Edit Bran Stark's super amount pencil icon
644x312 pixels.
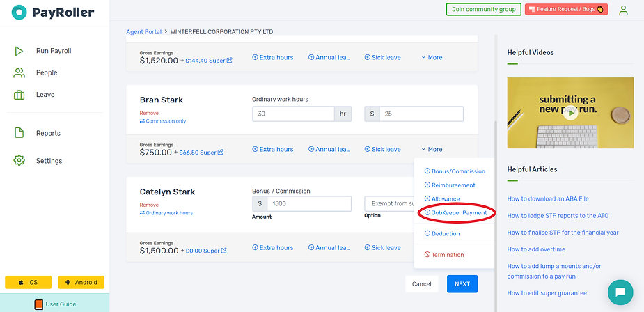pos(221,153)
